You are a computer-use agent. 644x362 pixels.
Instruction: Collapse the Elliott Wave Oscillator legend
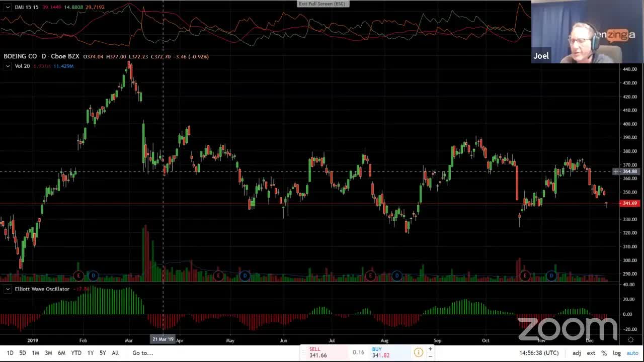8,289
